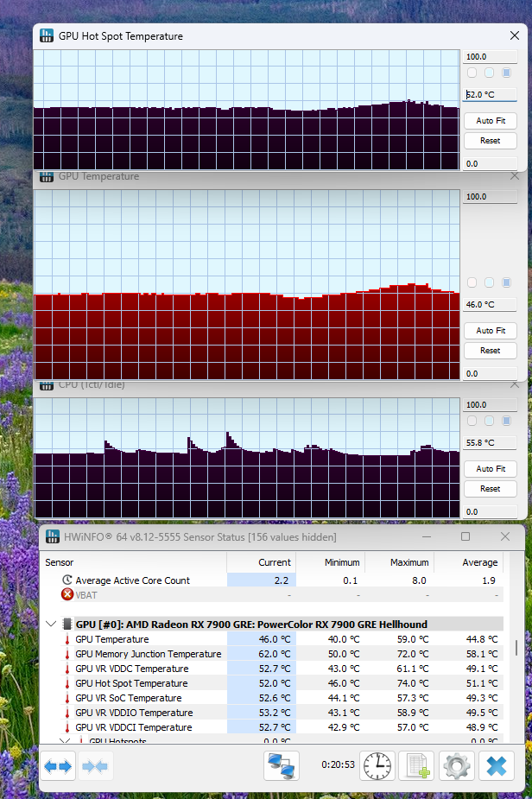Viewport: 532px width, 799px height.
Task: Click the third blue box in CPU Tctl graph
Action: point(506,421)
